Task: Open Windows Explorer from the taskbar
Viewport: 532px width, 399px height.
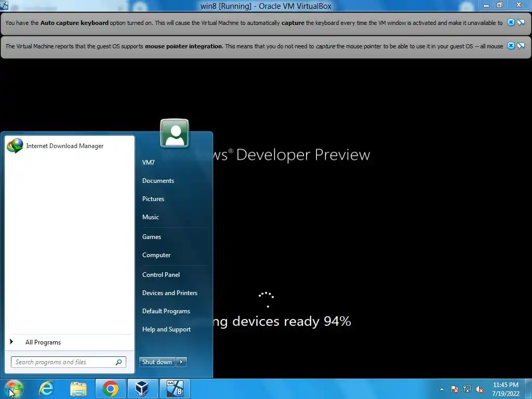Action: pos(78,389)
